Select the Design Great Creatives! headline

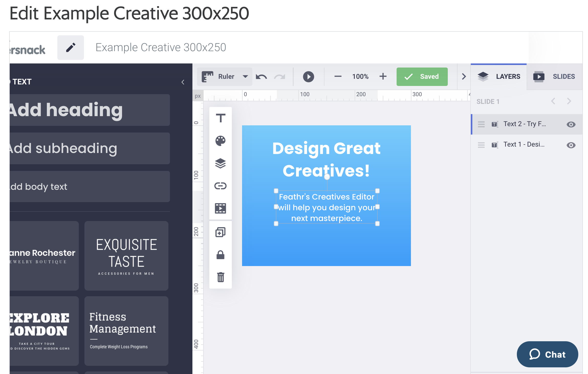[326, 159]
